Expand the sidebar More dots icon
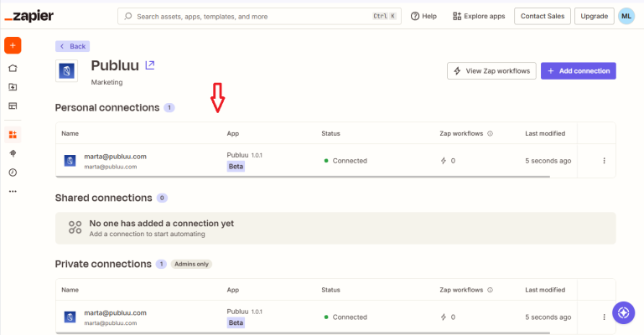Viewport: 644px width, 335px height. tap(13, 192)
